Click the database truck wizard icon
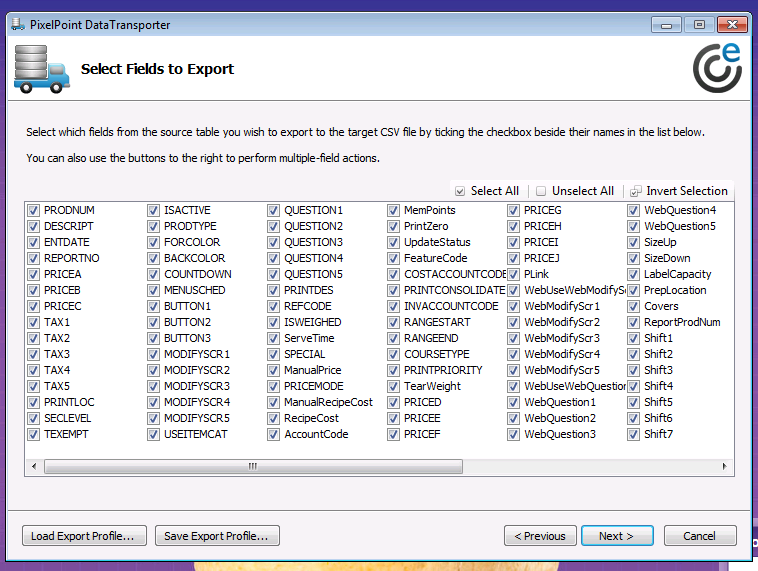The image size is (758, 571). pos(41,70)
